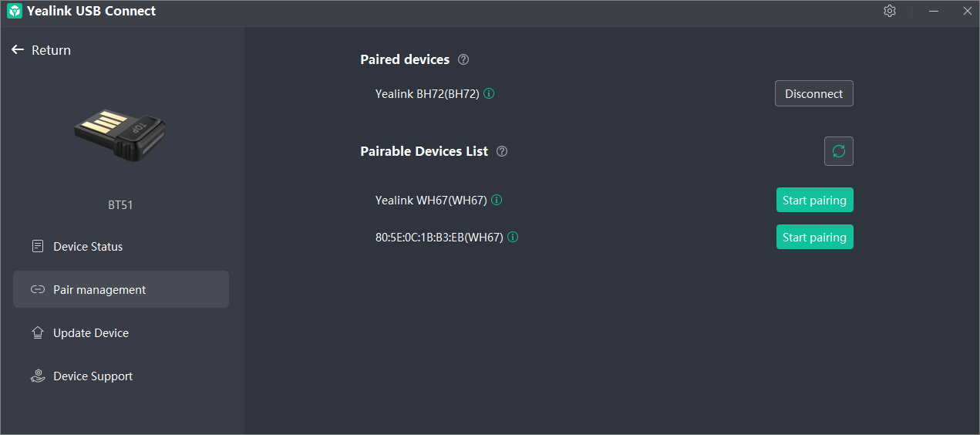Click the Return link
The height and width of the screenshot is (435, 980).
(51, 50)
